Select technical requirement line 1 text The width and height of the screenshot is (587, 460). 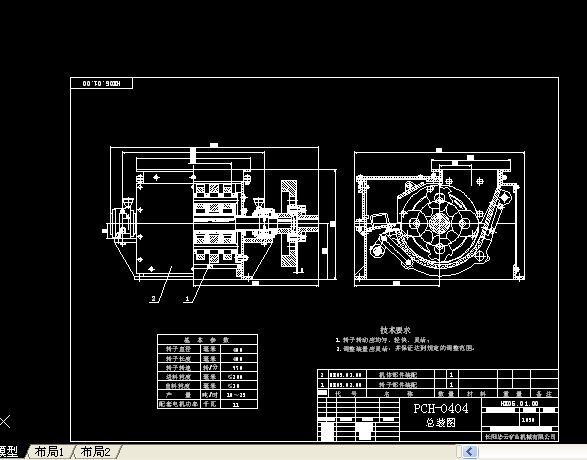[383, 340]
